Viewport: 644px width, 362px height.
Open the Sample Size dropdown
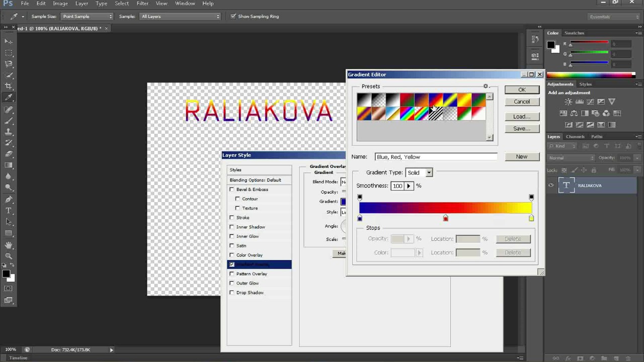[87, 17]
